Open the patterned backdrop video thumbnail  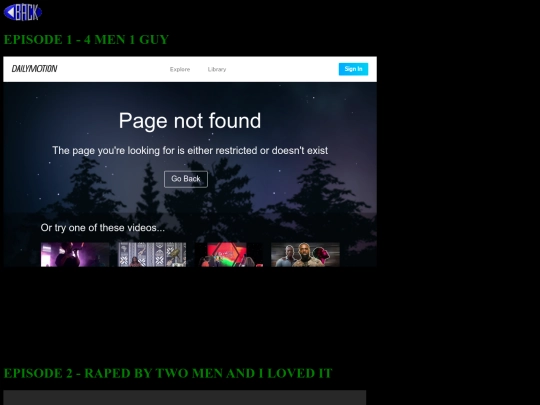[x=152, y=255]
